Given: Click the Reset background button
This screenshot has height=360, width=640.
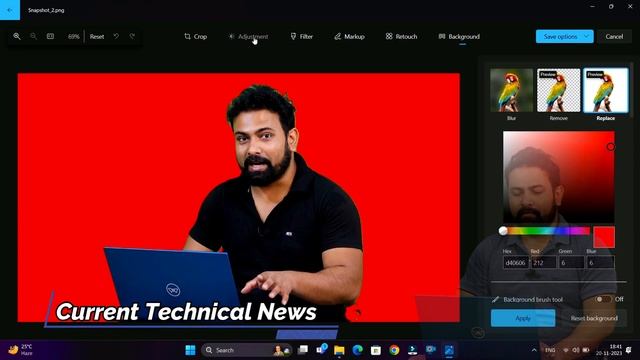Looking at the screenshot, I should click(x=593, y=318).
